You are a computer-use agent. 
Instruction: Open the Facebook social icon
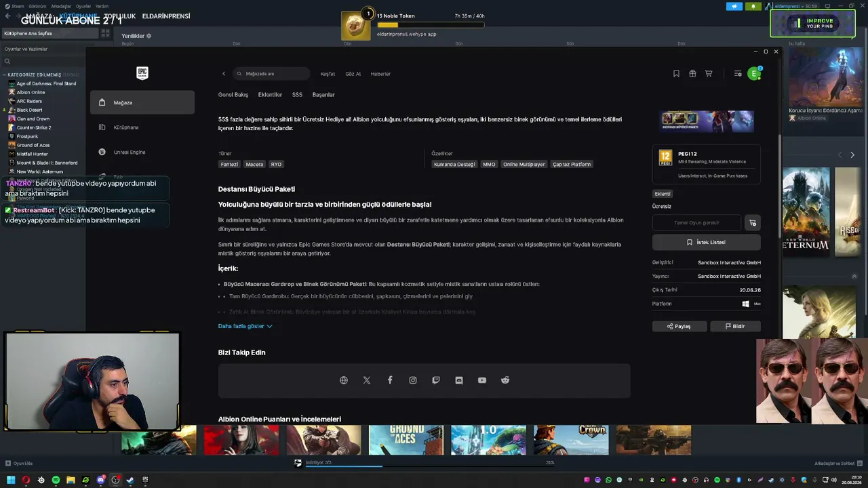click(390, 380)
